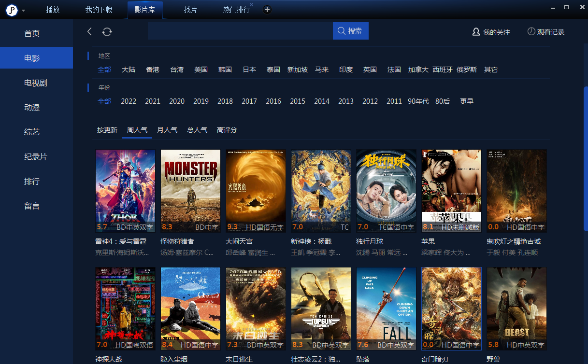Filter year by 2015
This screenshot has width=588, height=364.
(x=298, y=101)
